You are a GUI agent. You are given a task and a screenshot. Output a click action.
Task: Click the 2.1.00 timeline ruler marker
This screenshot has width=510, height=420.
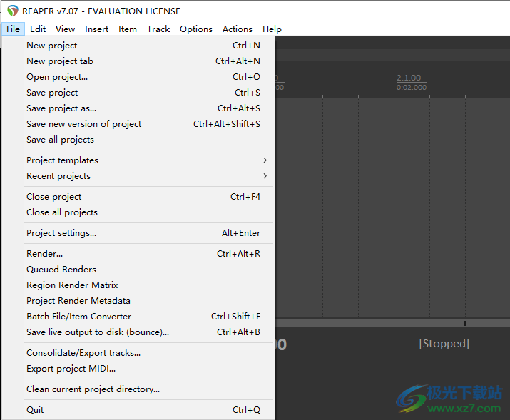coord(409,78)
